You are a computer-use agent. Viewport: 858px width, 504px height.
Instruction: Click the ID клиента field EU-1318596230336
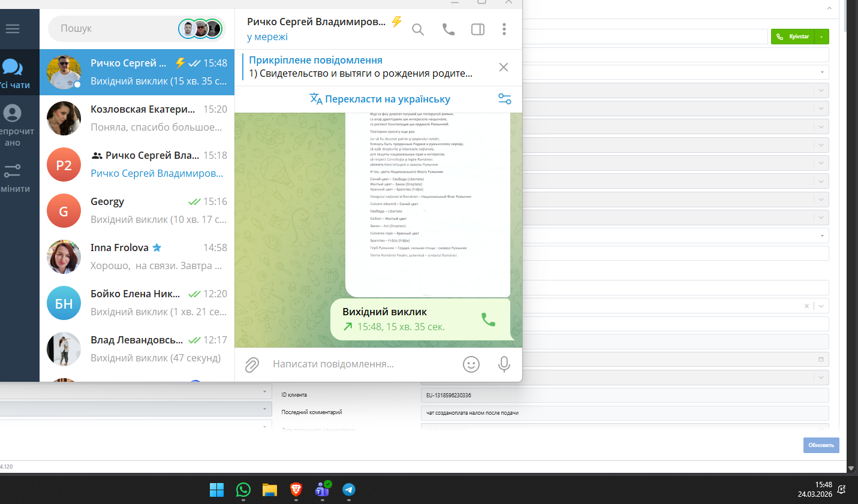pos(625,396)
